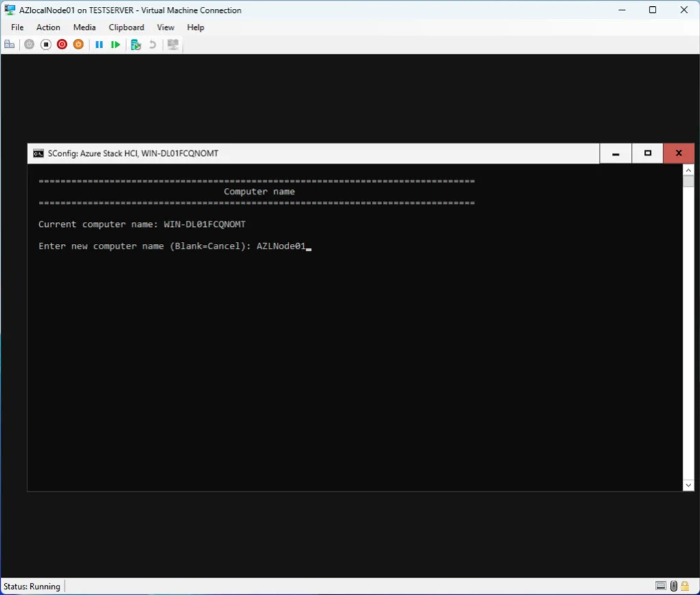
Task: Open the File menu
Action: 16,27
